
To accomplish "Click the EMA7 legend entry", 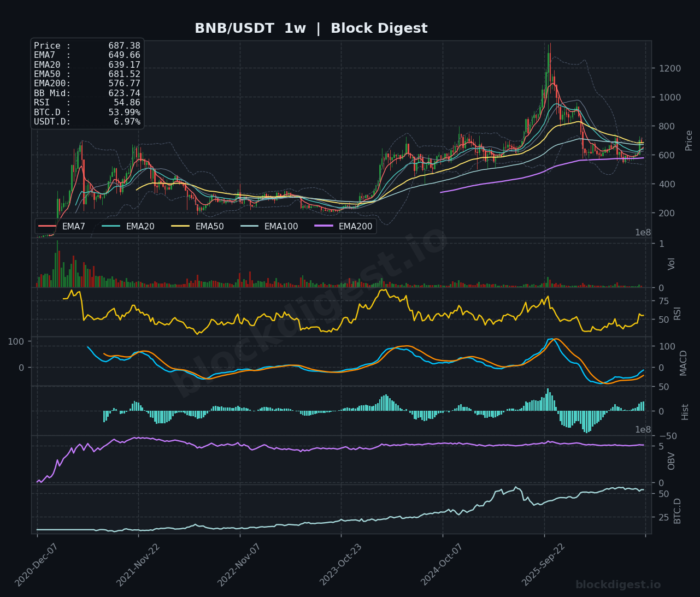I will coord(62,226).
